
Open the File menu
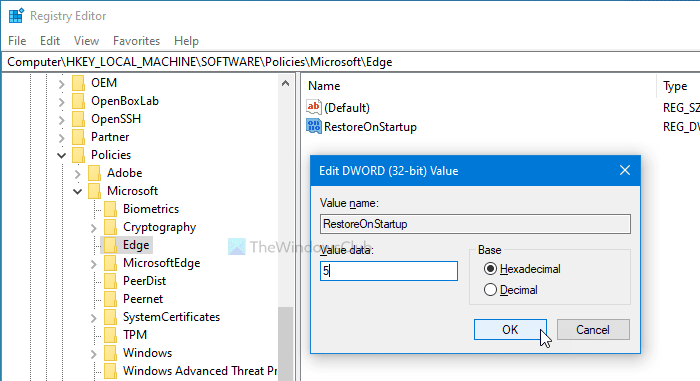click(17, 41)
